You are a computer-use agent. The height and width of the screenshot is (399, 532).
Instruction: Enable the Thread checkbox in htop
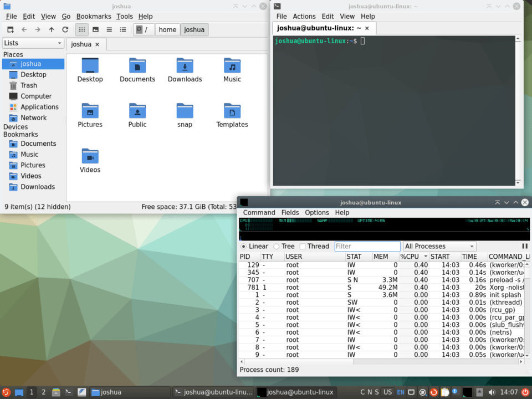pos(302,246)
